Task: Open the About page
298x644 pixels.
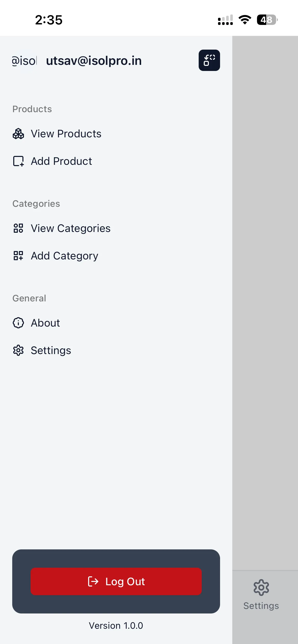Action: click(x=45, y=323)
